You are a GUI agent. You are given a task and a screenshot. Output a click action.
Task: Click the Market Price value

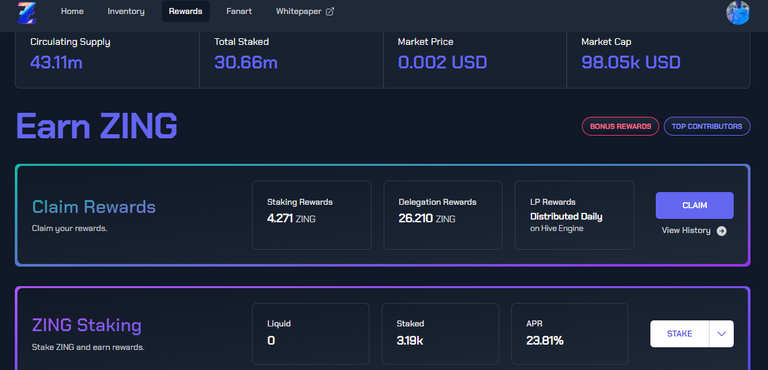pyautogui.click(x=442, y=62)
